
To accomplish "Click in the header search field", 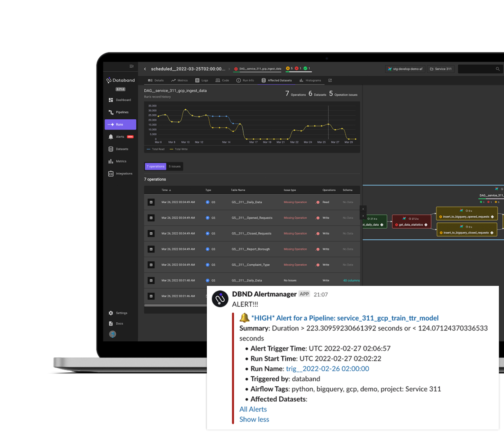I will [x=480, y=69].
